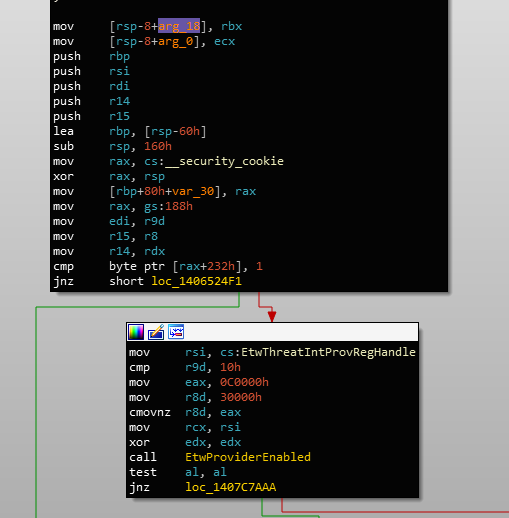Click the node color palette icon

click(136, 332)
